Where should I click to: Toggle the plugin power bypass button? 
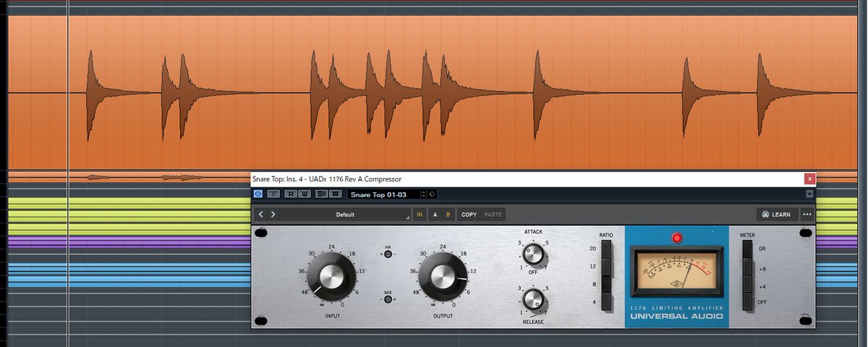258,194
